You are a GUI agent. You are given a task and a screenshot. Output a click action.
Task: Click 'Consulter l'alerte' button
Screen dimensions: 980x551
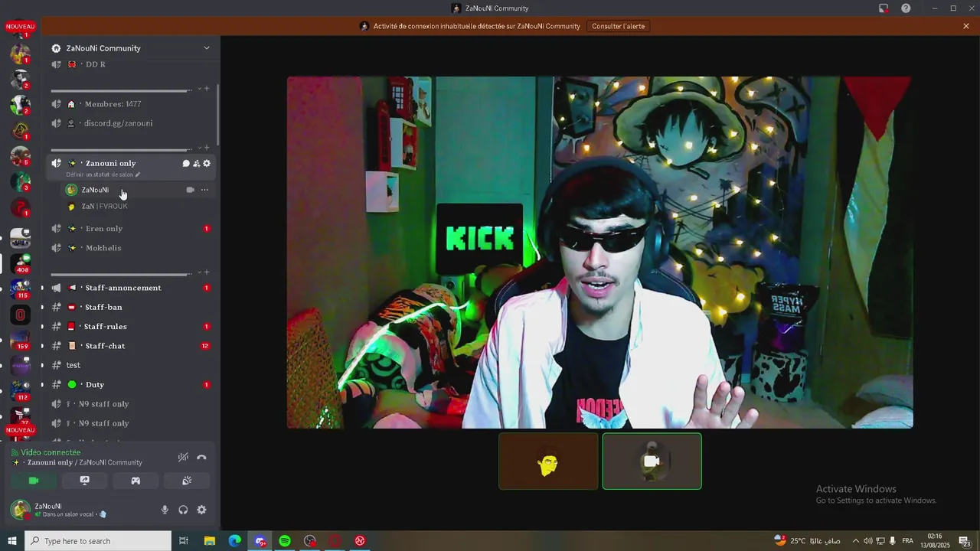[619, 26]
